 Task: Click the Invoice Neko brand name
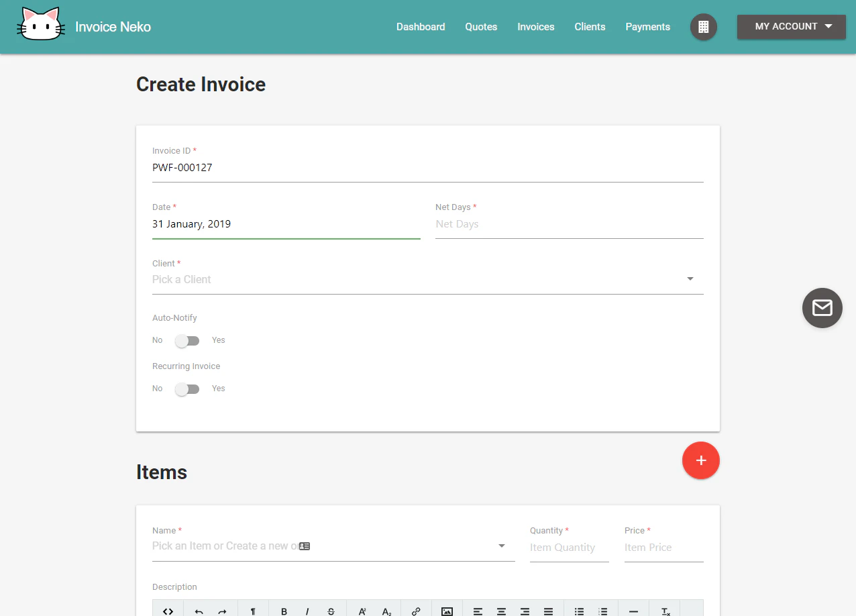(113, 27)
